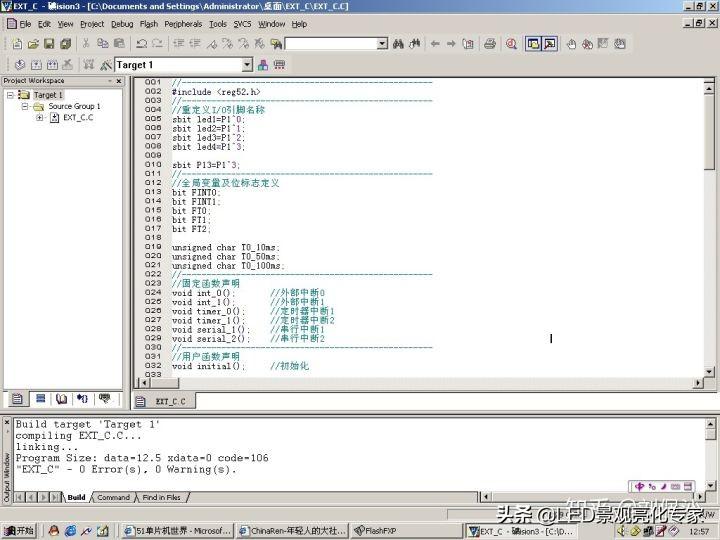The height and width of the screenshot is (540, 720).
Task: Click the Open file toolbar icon
Action: 33,44
